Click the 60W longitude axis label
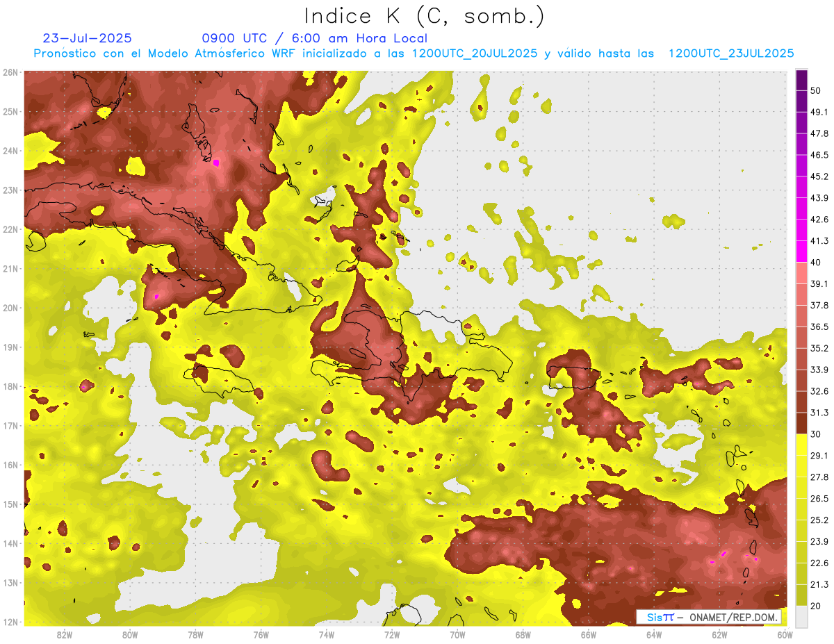The width and height of the screenshot is (834, 644). 785,634
